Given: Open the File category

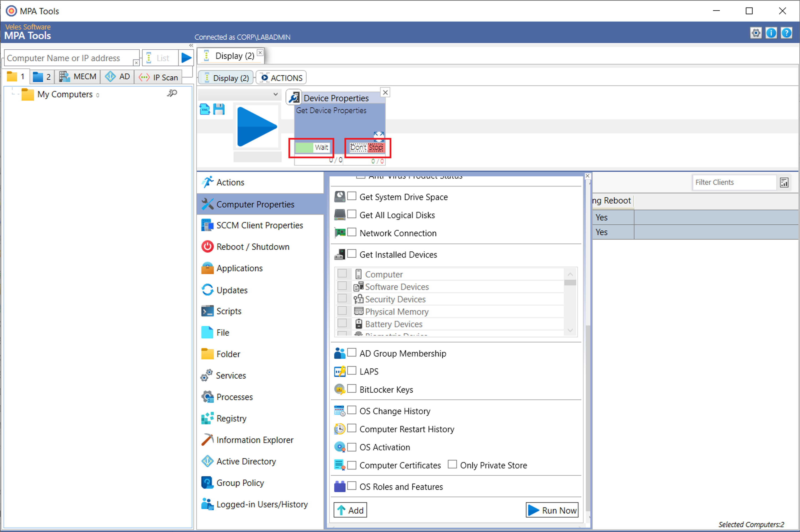Looking at the screenshot, I should pyautogui.click(x=260, y=333).
